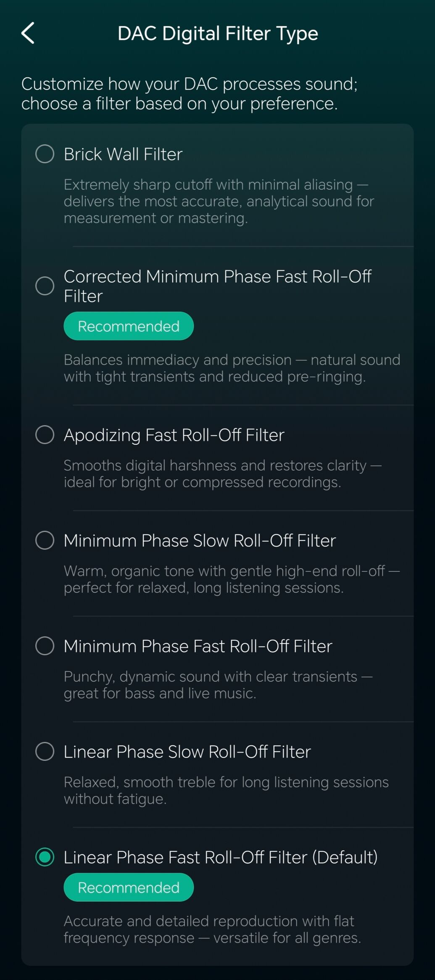Pick the Minimum Phase Fast Roll-Off radio button
The width and height of the screenshot is (435, 980).
(45, 646)
